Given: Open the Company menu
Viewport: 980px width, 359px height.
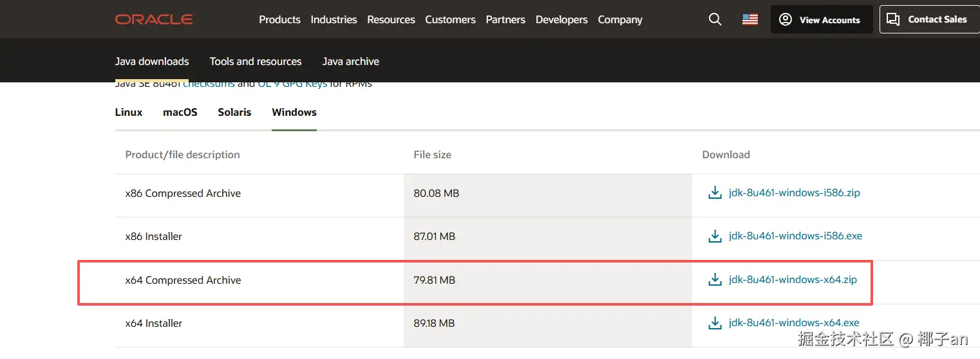Looking at the screenshot, I should click(620, 19).
